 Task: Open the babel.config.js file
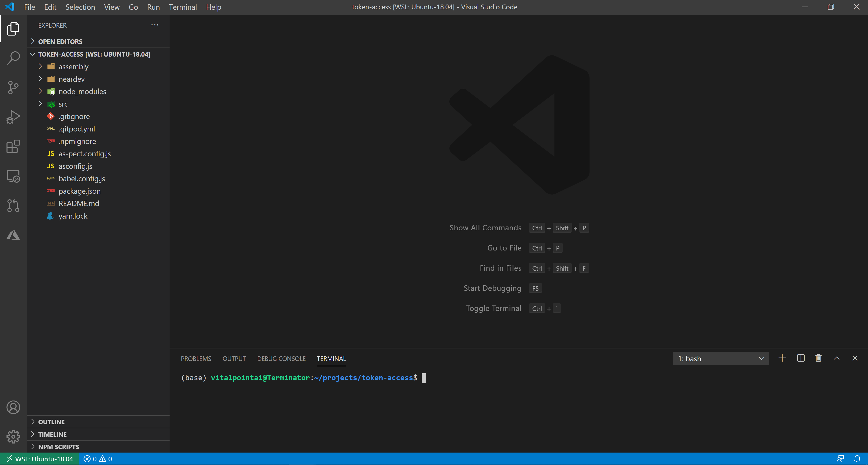point(98,179)
